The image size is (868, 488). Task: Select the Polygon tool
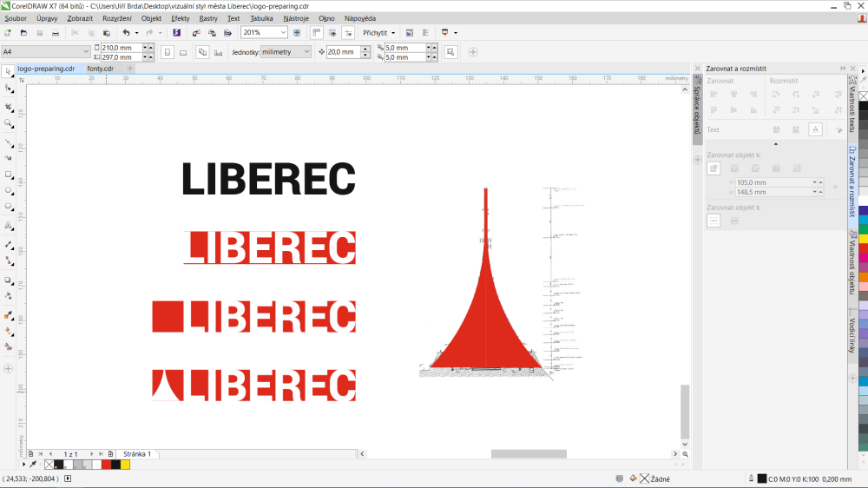click(x=9, y=207)
